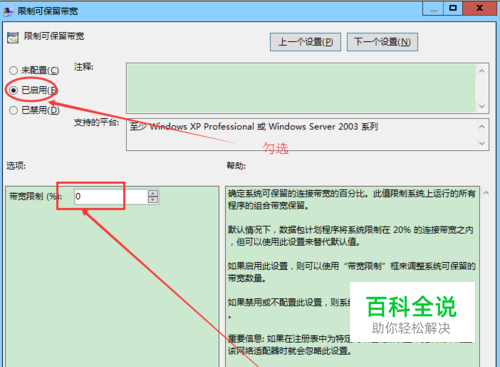This screenshot has height=367, width=500.
Task: Click the 下一个设置(N) button
Action: (x=382, y=42)
